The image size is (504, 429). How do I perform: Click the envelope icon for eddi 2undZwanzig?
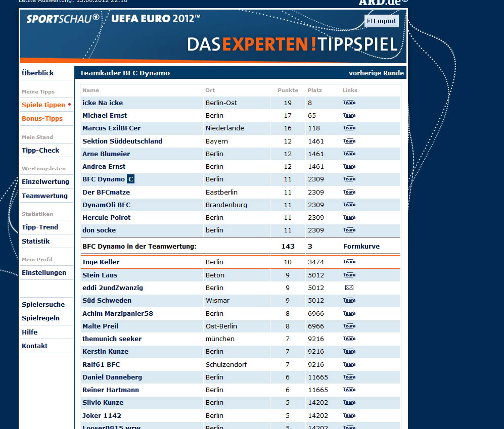349,288
